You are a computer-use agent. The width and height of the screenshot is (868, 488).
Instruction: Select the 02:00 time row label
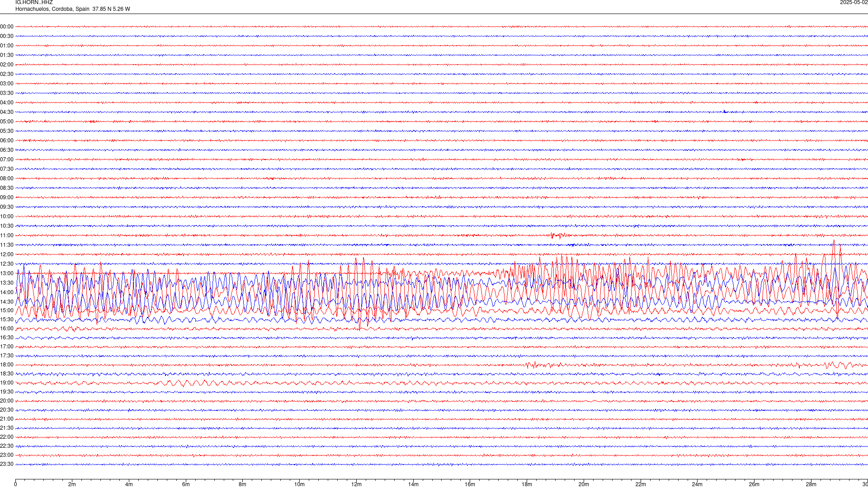(7, 65)
